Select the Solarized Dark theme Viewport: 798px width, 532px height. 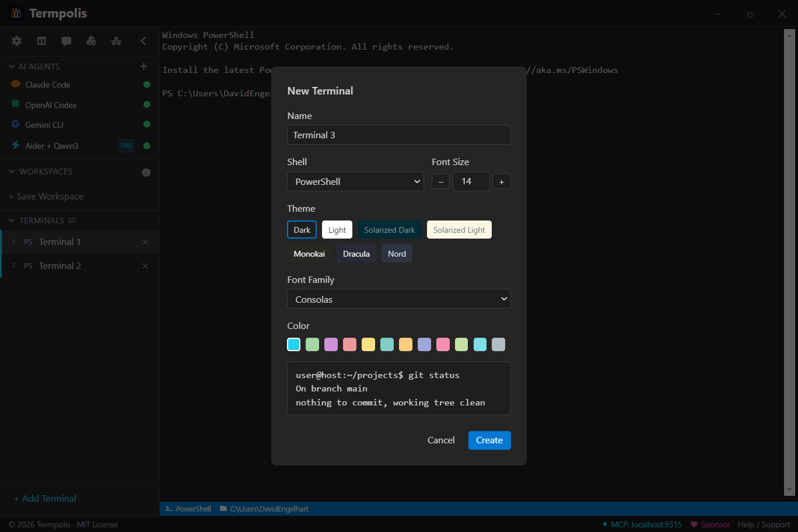[x=389, y=229]
